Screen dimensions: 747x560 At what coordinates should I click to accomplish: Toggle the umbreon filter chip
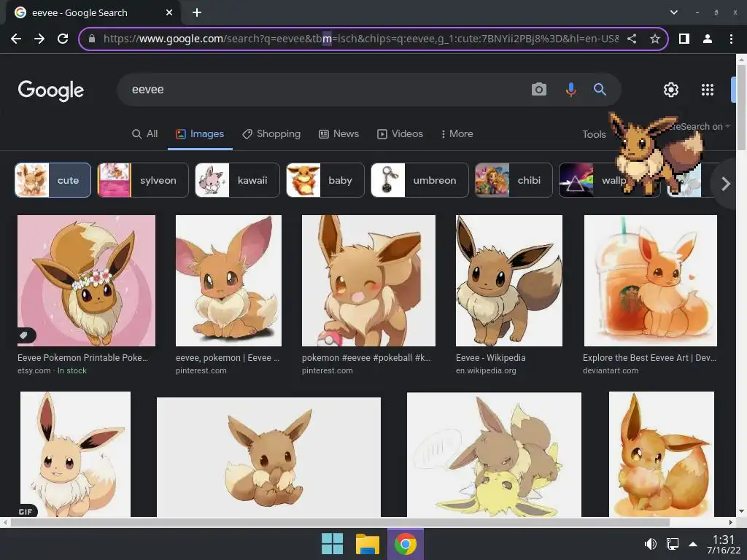[x=419, y=180]
